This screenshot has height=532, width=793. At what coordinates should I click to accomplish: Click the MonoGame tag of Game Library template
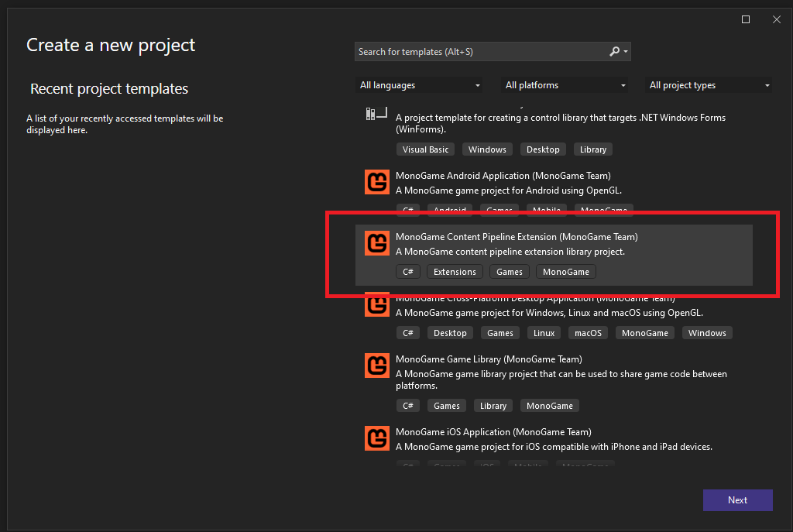(x=550, y=406)
